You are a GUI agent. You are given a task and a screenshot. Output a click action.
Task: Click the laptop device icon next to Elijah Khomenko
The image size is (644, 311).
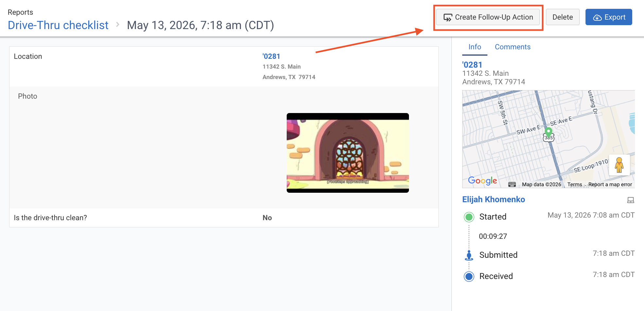631,200
